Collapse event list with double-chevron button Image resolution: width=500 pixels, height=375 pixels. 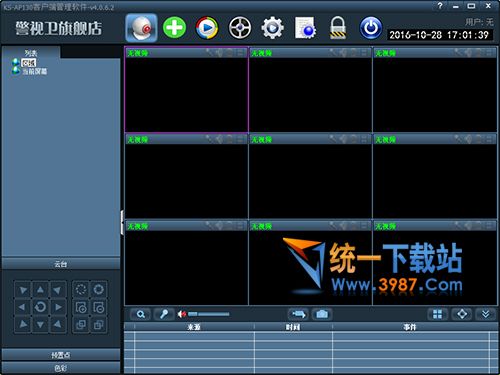(x=486, y=314)
